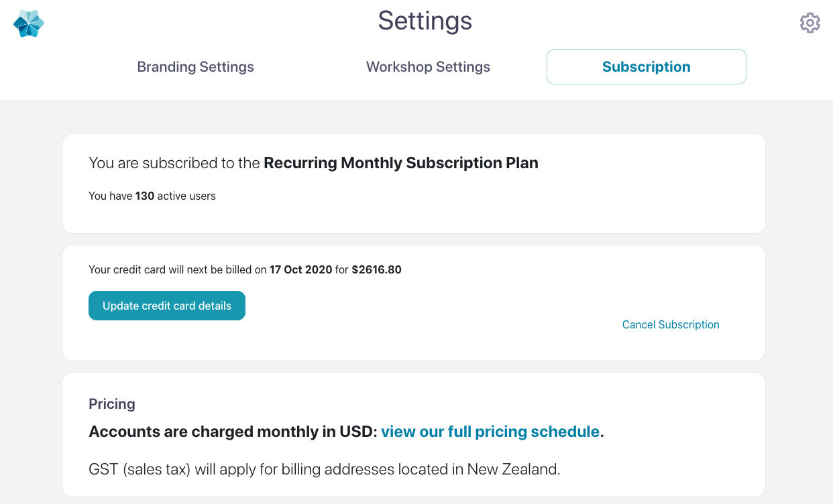Open the settings gear icon
This screenshot has height=504, width=833.
[x=810, y=23]
